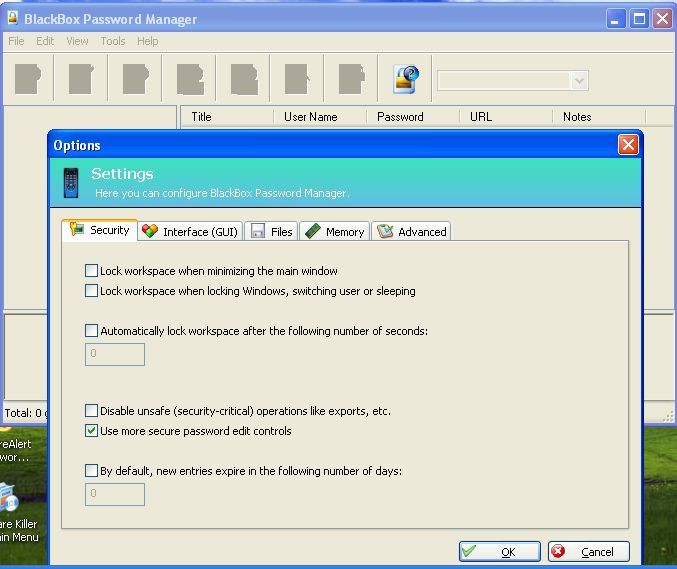
Task: Open the Tools menu
Action: click(x=113, y=41)
